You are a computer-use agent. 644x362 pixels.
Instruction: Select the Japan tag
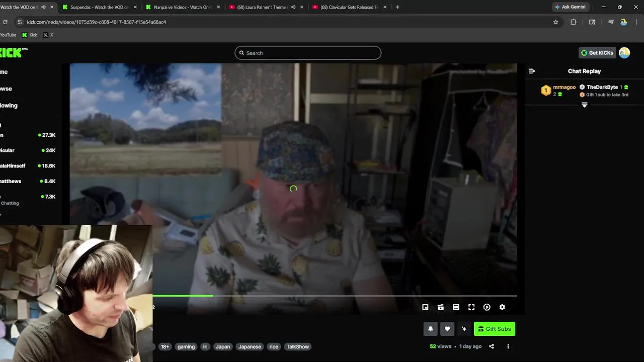(223, 346)
